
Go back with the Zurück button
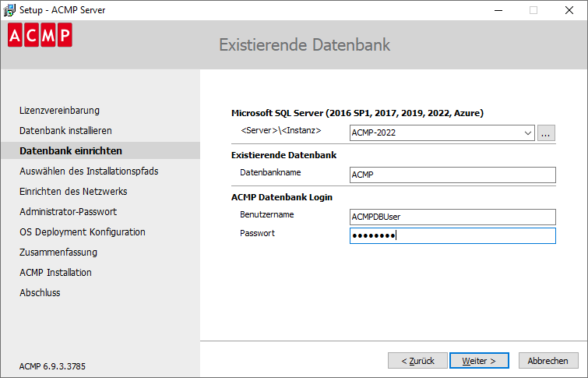point(417,361)
